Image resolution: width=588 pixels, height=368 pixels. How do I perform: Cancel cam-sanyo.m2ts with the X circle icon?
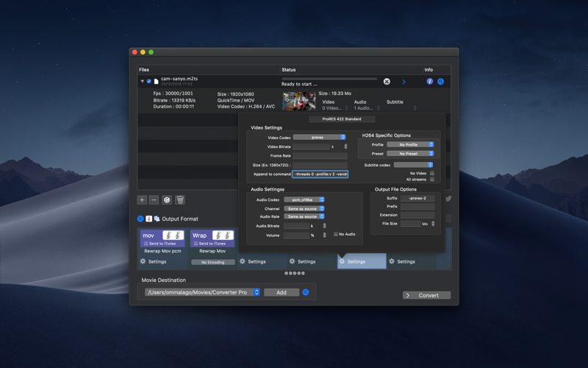point(387,82)
